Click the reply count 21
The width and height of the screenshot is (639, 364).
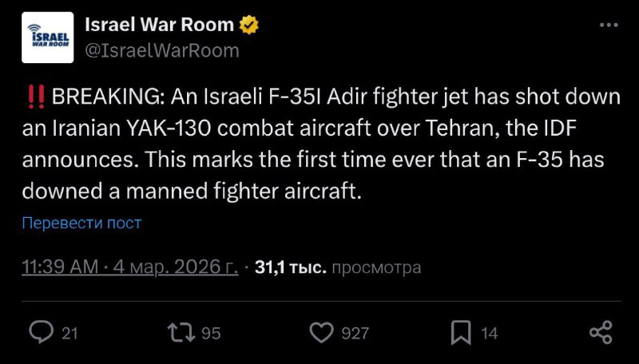coord(69,333)
